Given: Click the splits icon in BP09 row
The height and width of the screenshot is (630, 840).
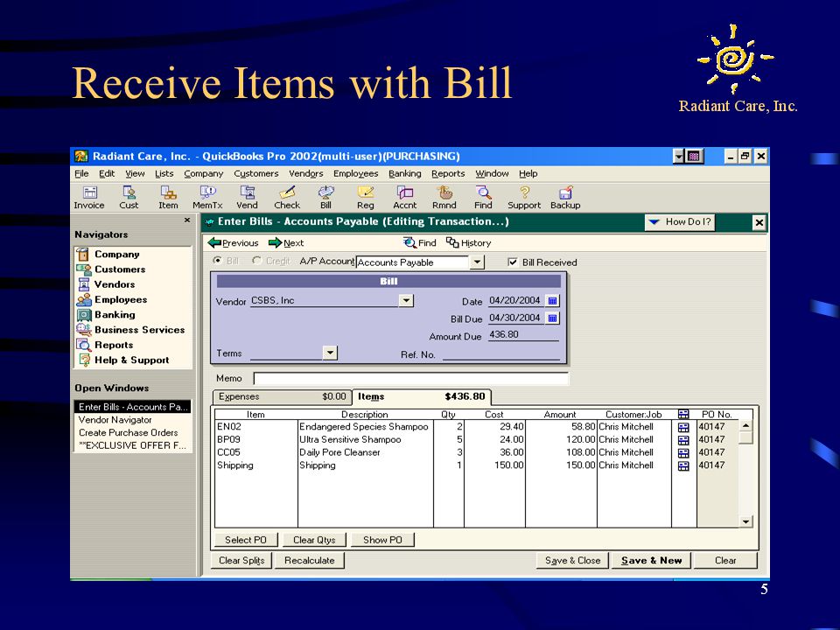Looking at the screenshot, I should tap(683, 440).
